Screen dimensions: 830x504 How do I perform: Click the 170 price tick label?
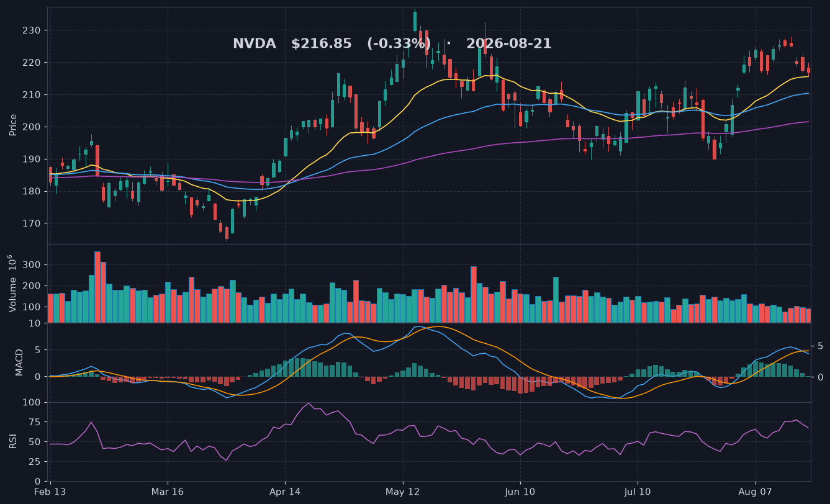coord(32,223)
